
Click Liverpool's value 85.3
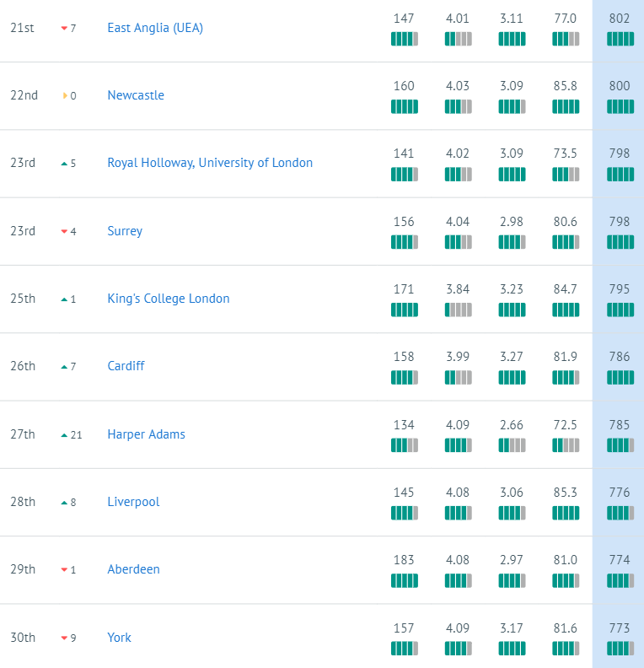pos(566,492)
